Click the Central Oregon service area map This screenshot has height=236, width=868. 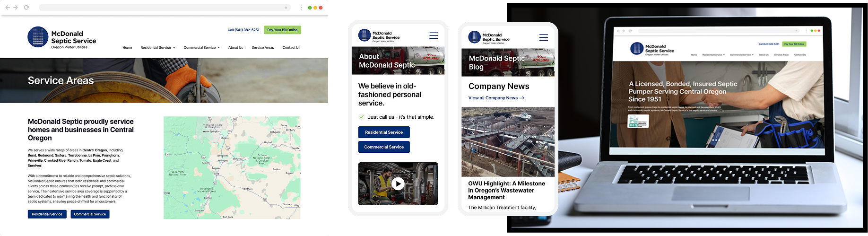click(x=232, y=168)
